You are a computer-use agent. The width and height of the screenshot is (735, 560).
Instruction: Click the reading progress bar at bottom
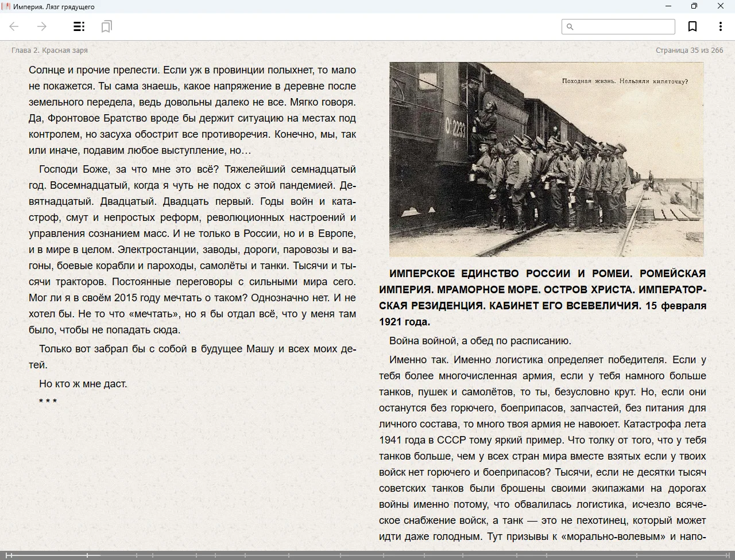[x=367, y=555]
